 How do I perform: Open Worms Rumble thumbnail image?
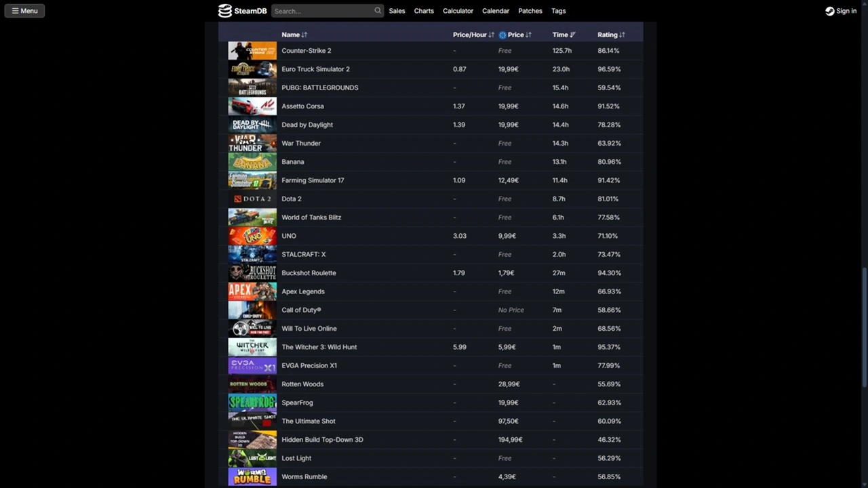coord(252,476)
